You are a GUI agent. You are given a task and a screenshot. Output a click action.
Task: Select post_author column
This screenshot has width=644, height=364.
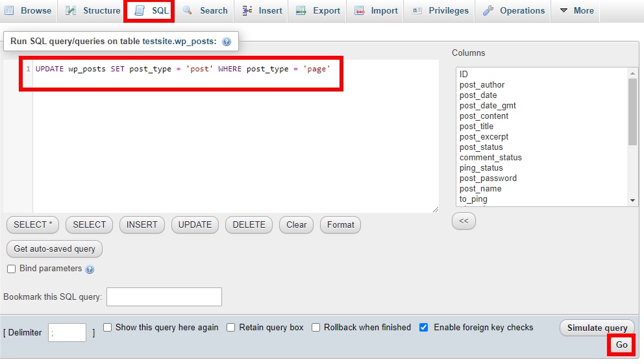[541, 85]
